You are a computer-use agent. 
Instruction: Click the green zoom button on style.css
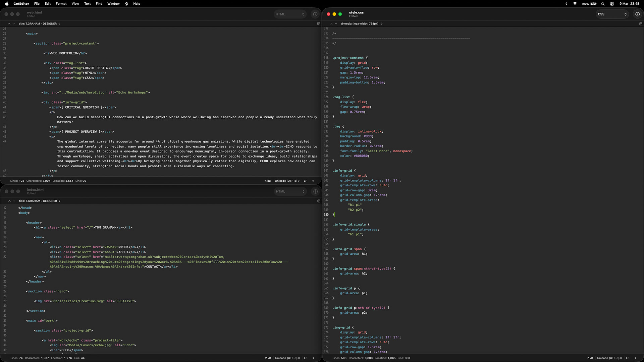click(340, 14)
